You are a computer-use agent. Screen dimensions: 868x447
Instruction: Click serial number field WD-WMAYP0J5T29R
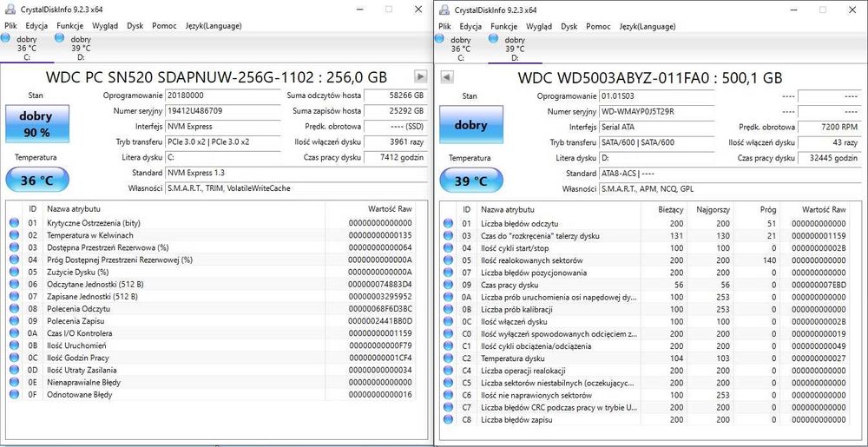[657, 111]
